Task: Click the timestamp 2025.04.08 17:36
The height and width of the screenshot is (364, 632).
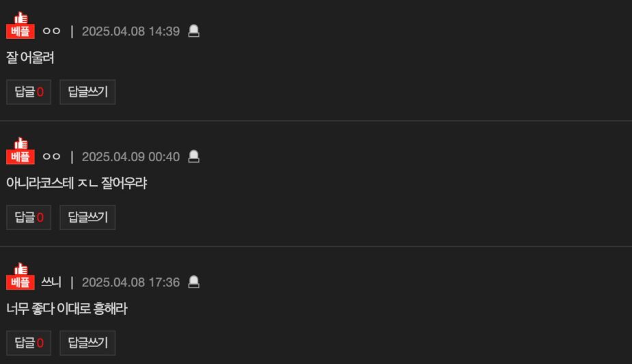Action: click(x=130, y=282)
